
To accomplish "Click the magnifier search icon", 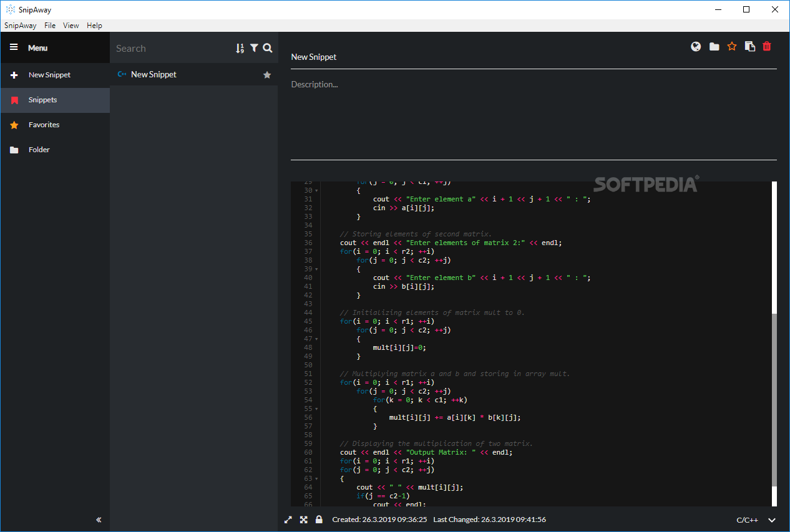I will [268, 48].
